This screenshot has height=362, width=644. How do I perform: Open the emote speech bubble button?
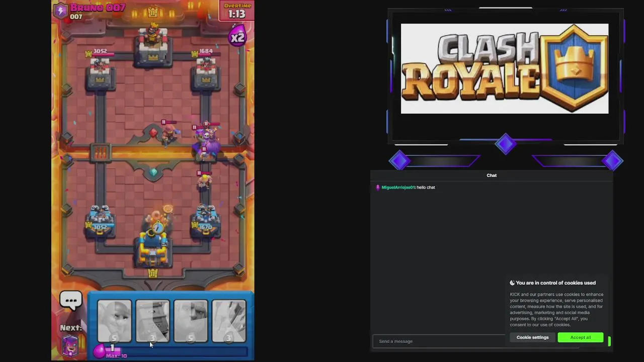(71, 301)
